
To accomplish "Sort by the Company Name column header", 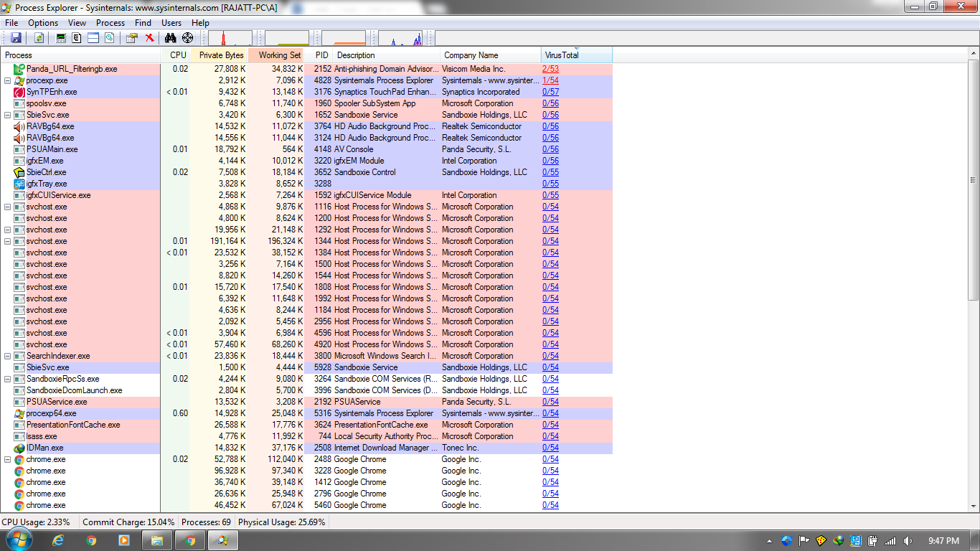I will [x=491, y=55].
